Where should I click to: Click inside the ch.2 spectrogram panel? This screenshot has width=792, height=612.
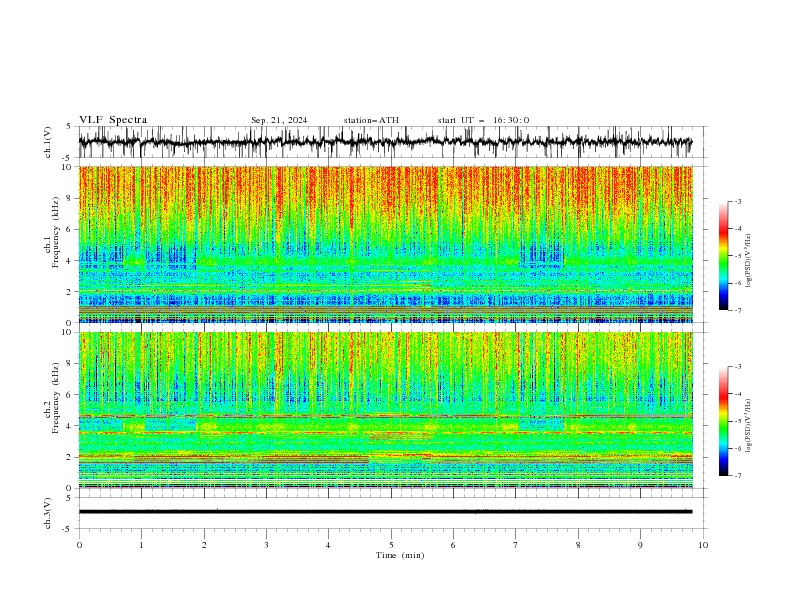click(386, 410)
